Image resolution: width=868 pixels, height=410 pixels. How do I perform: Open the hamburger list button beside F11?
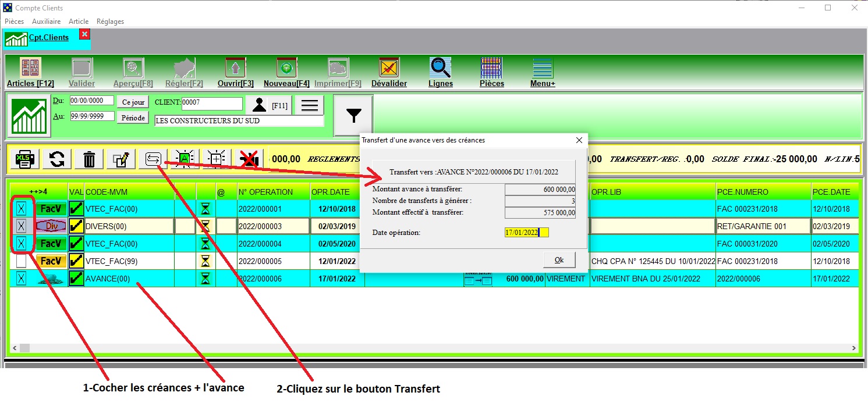click(x=309, y=105)
